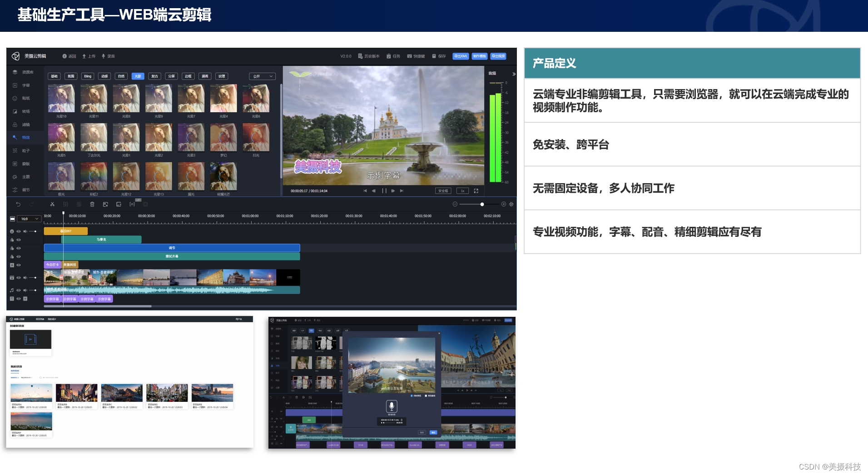The width and height of the screenshot is (868, 475).
Task: Switch to the 复古 effects category tab
Action: pos(154,76)
